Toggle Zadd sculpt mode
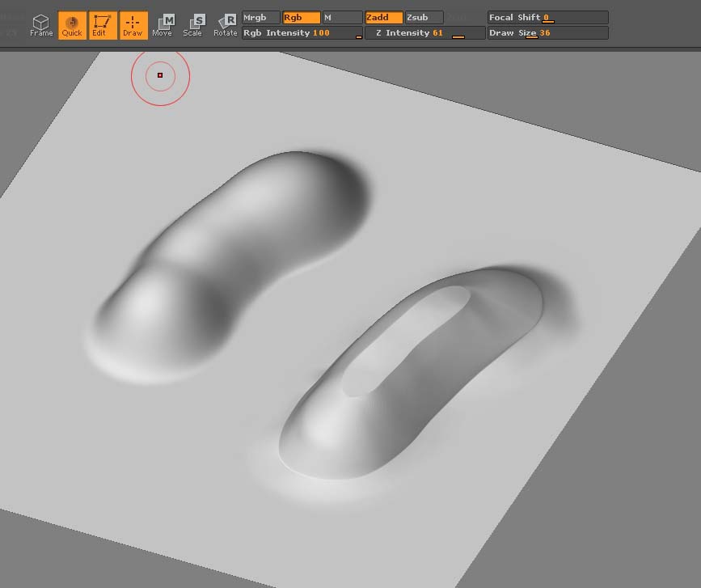Image resolution: width=701 pixels, height=588 pixels. [x=383, y=18]
